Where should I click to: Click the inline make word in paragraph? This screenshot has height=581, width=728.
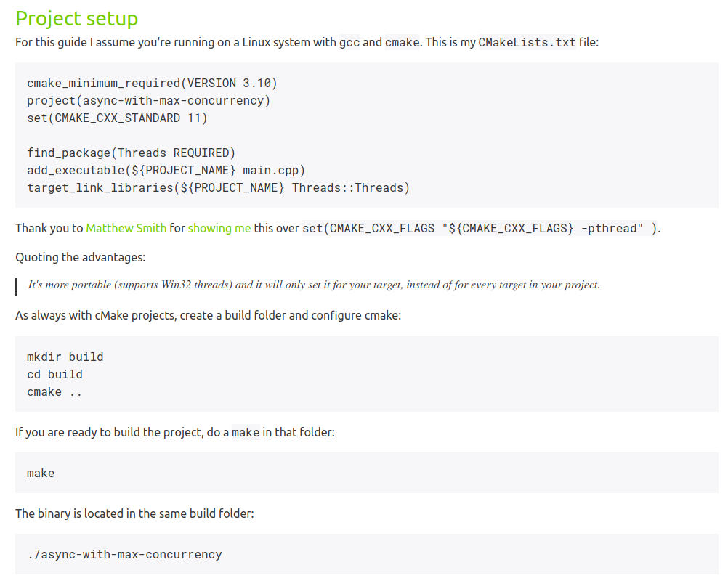(246, 433)
